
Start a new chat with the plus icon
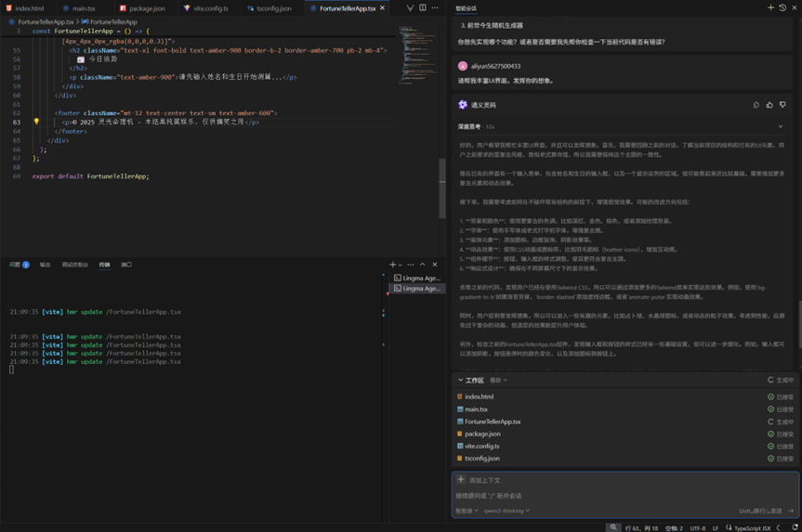[770, 7]
